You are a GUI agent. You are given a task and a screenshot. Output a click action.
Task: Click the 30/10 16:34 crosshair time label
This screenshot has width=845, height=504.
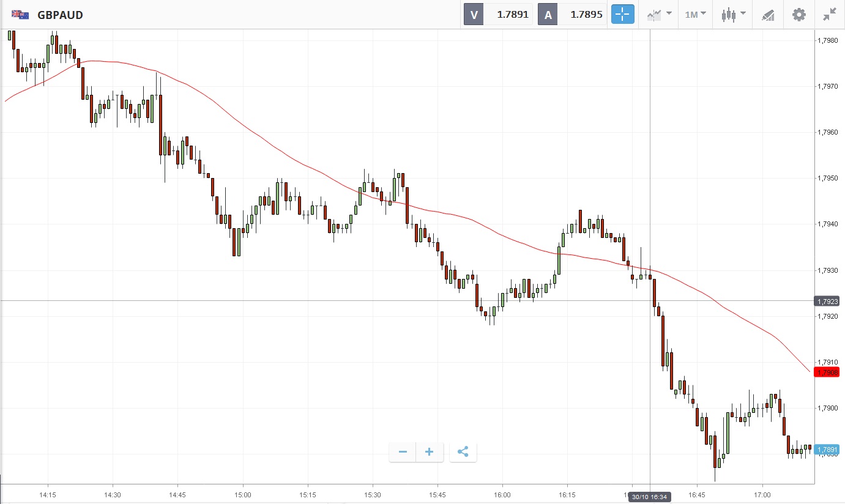pyautogui.click(x=650, y=497)
